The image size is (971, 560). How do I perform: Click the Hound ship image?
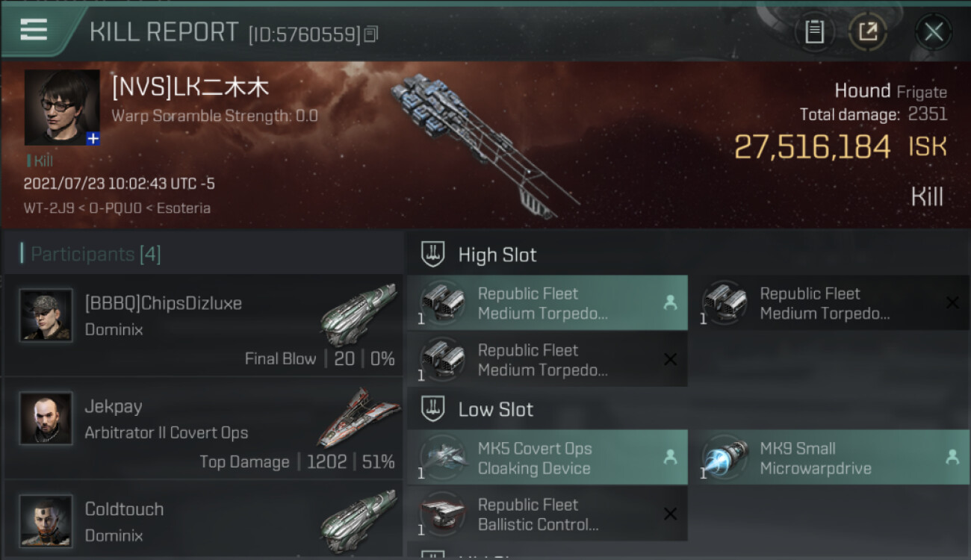point(483,145)
